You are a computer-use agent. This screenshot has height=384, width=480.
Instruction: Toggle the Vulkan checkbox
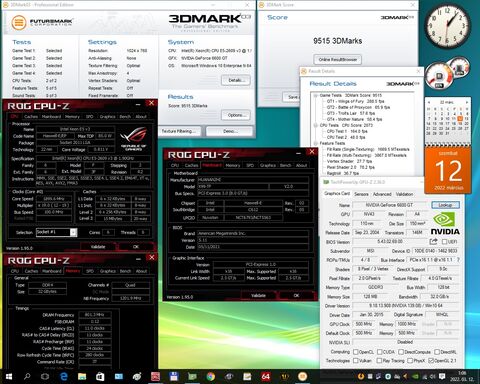(355, 361)
